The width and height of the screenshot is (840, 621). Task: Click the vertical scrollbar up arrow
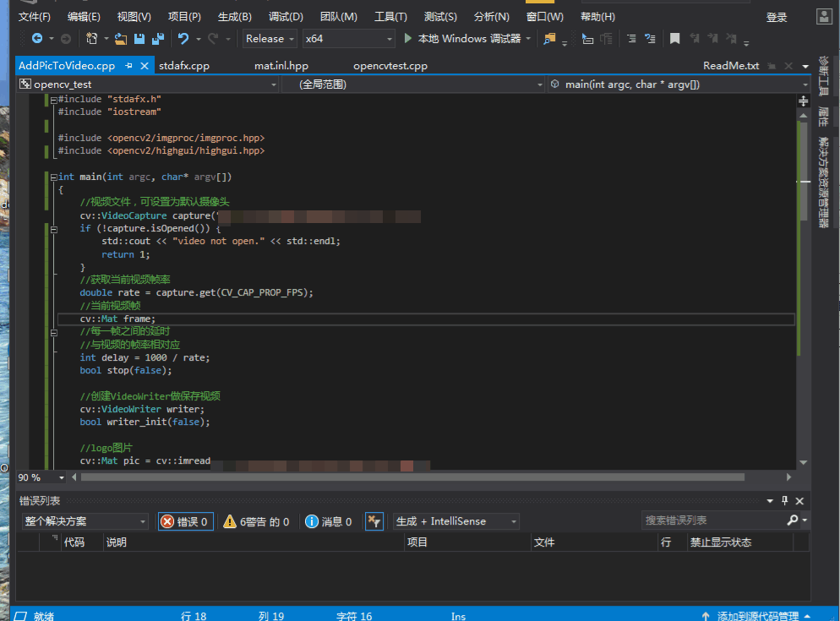[803, 115]
